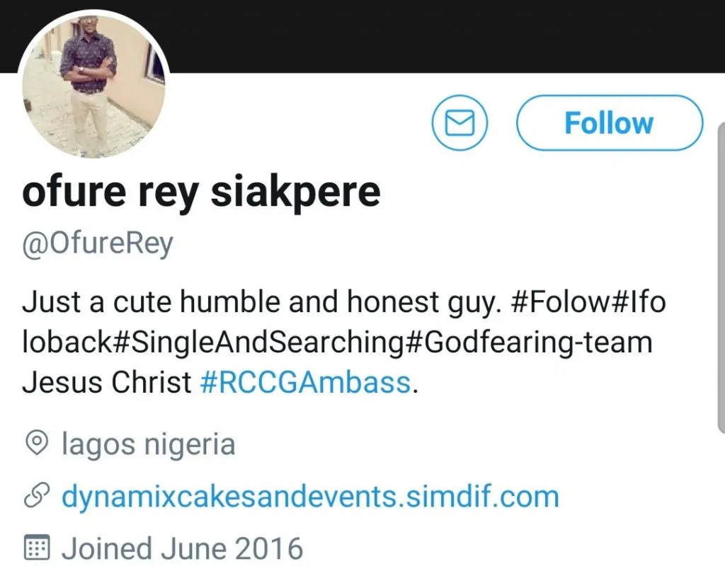Open the #RCCGAmbass hashtag link
Viewport: 725px width, 588px height.
point(305,382)
